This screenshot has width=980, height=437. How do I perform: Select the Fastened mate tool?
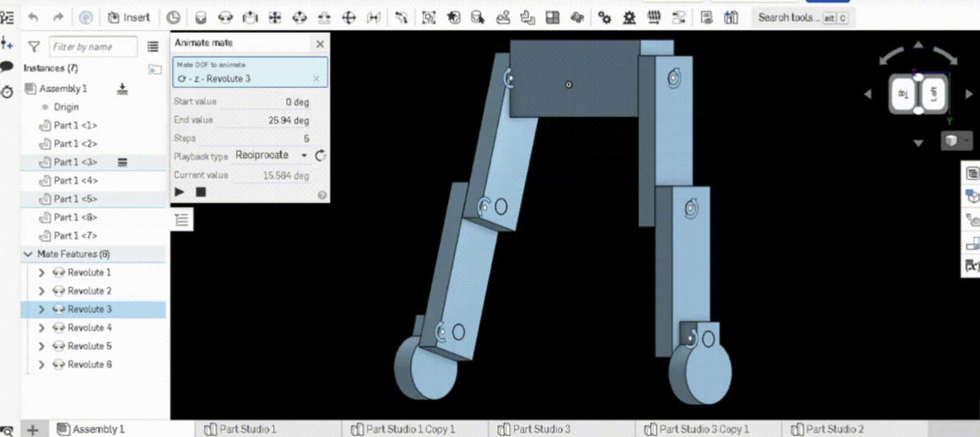(201, 17)
